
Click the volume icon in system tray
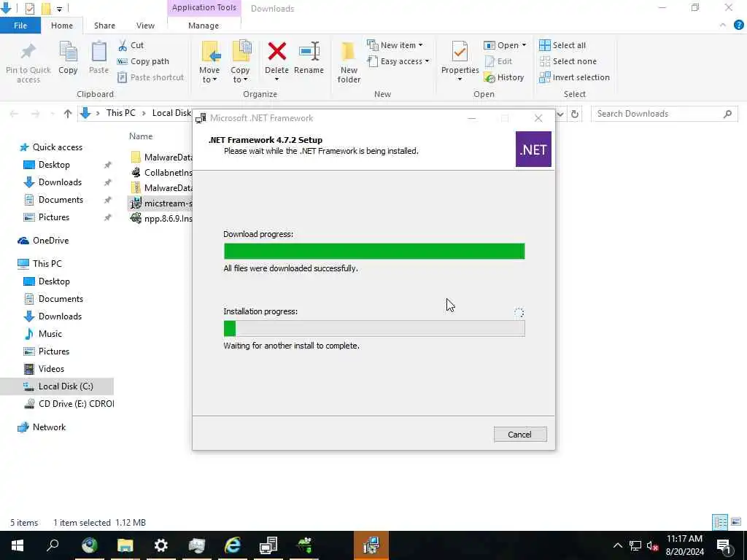click(652, 545)
